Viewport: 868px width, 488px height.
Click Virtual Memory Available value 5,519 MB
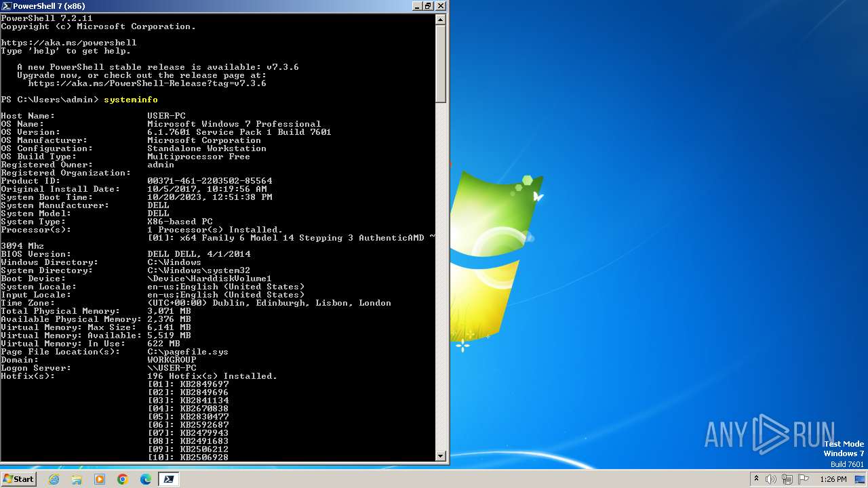tap(169, 335)
